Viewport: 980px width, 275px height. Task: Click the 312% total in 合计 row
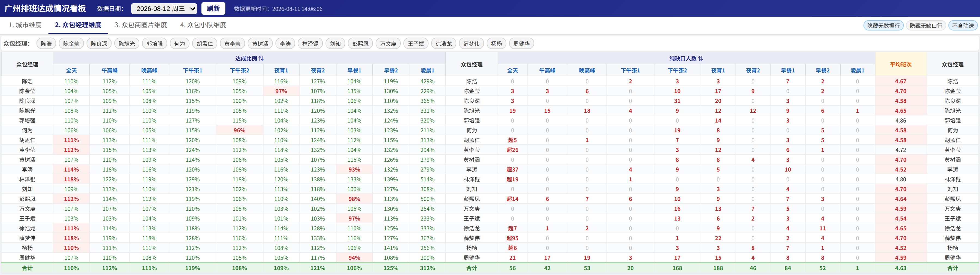coord(427,268)
